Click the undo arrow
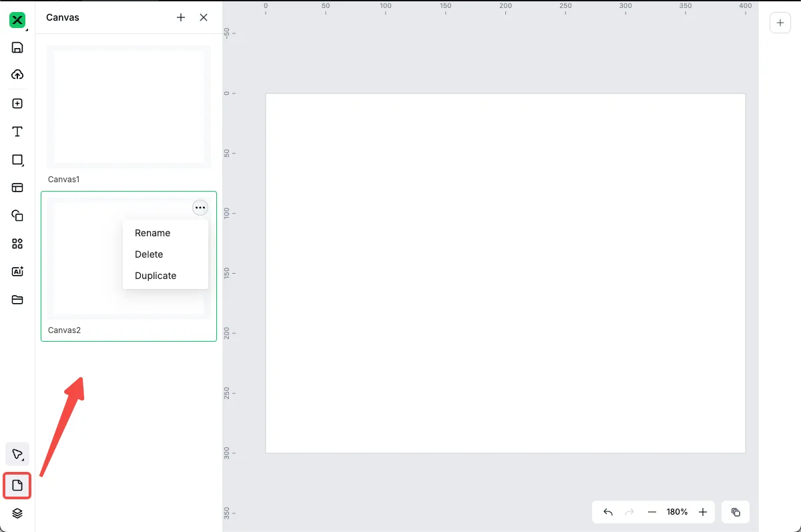Screen dimensions: 801x532 (x=608, y=512)
